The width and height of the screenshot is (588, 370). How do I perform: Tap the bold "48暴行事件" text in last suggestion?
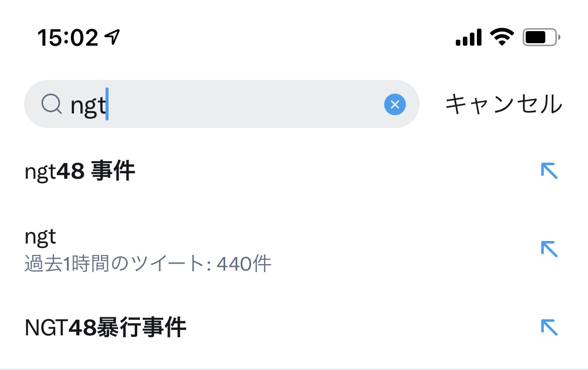point(127,328)
